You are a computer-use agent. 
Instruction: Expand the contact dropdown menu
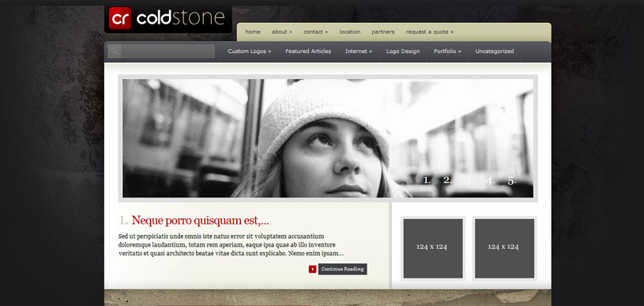click(315, 32)
